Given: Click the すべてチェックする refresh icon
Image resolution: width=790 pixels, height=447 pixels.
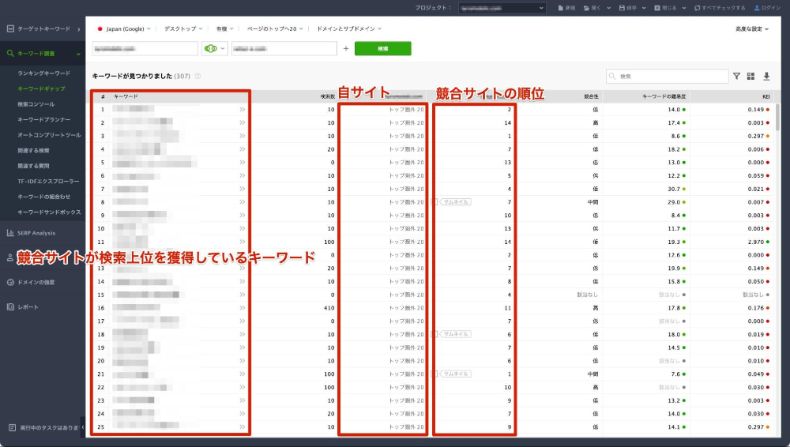Looking at the screenshot, I should point(697,8).
